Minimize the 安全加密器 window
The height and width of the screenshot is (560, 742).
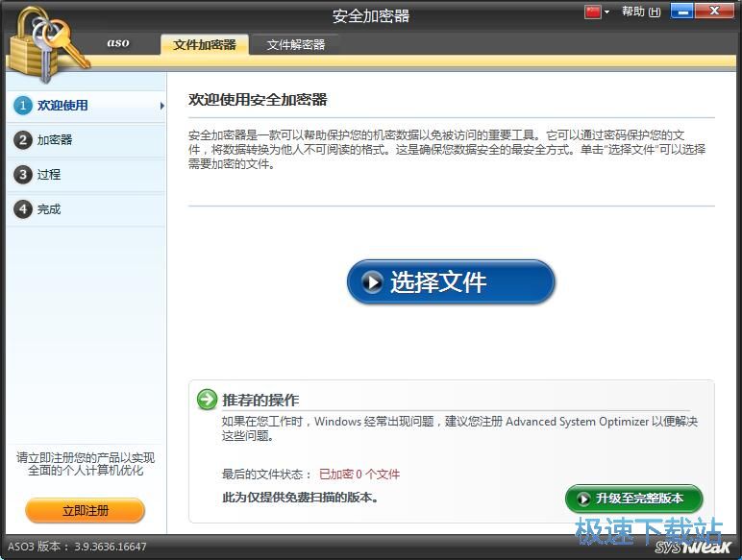click(x=681, y=12)
